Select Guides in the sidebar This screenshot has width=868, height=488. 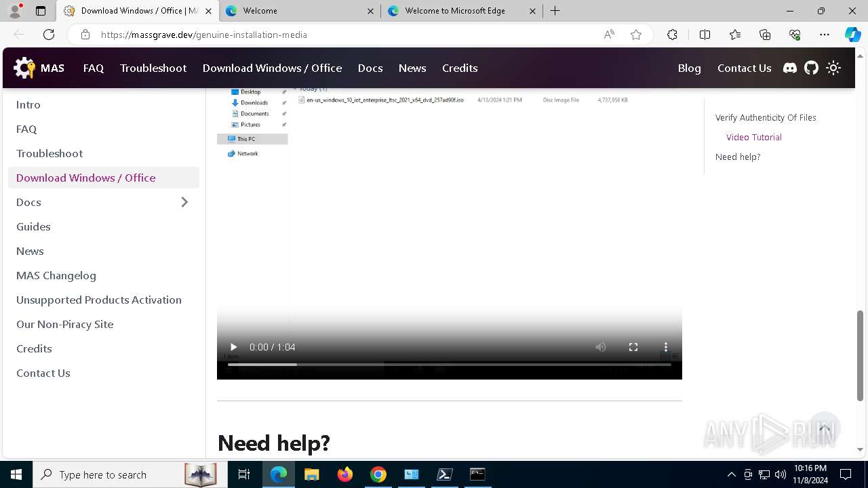(x=104, y=226)
